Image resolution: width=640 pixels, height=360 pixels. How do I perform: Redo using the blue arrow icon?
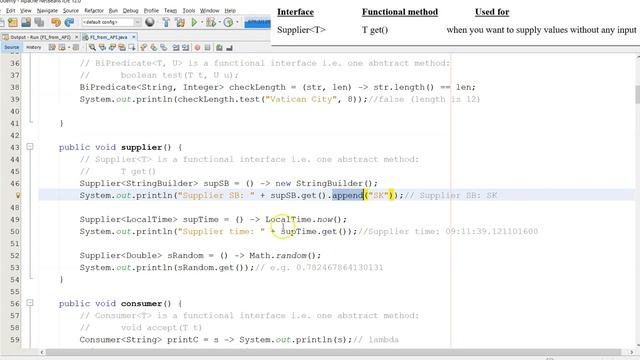pyautogui.click(x=69, y=22)
